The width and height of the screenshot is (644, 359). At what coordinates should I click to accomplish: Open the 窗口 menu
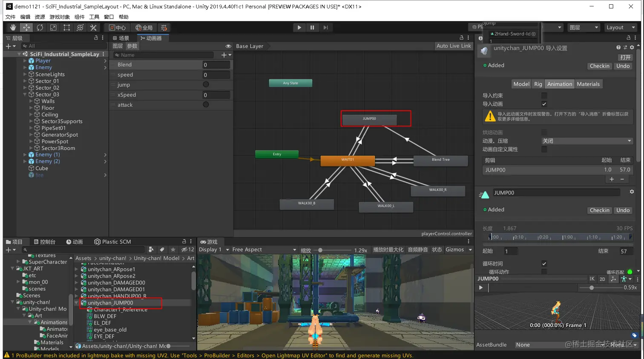[x=109, y=17]
